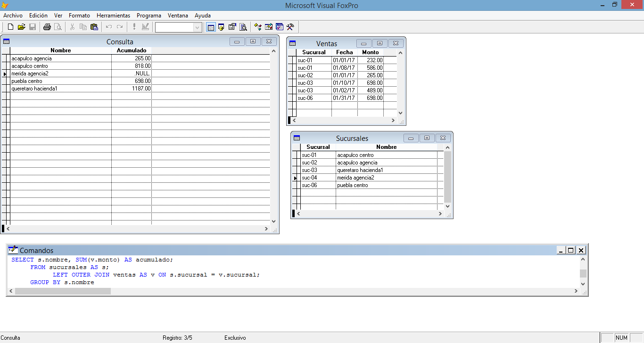Open the Formato menu
644x343 pixels.
coord(79,16)
